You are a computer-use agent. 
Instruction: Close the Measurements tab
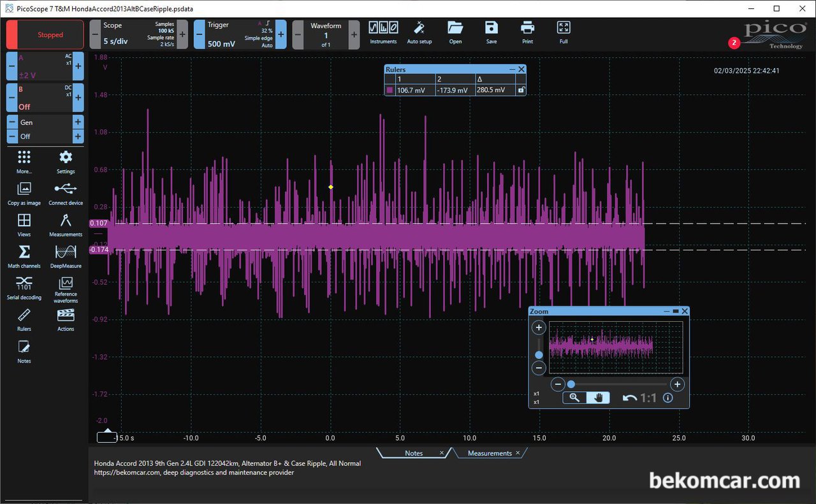tap(518, 453)
